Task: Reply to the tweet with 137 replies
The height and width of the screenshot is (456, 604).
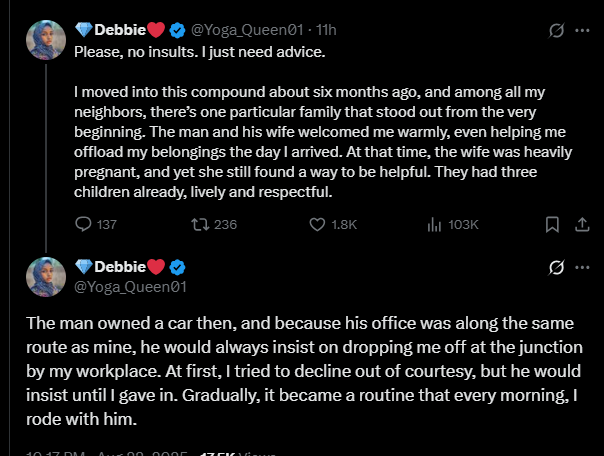Action: coord(84,224)
